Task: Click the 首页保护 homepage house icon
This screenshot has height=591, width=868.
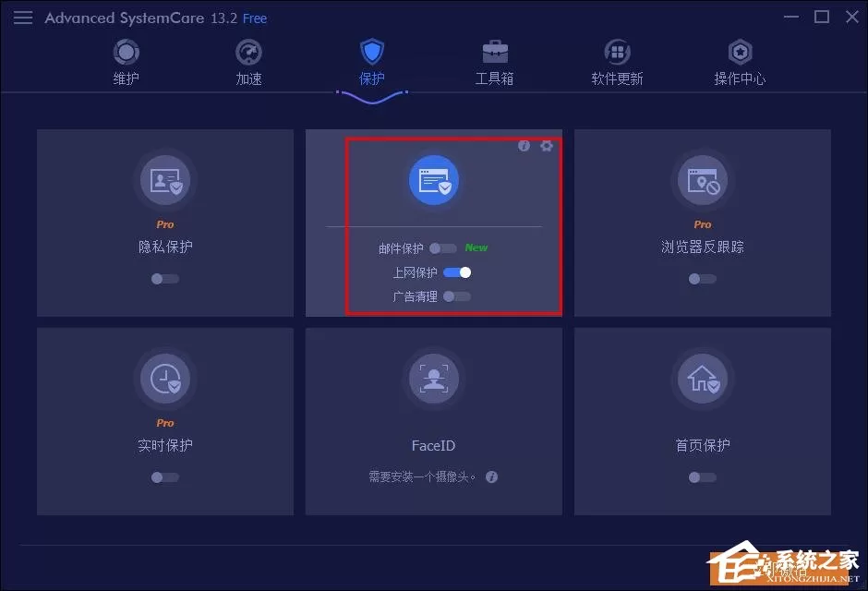Action: [703, 379]
